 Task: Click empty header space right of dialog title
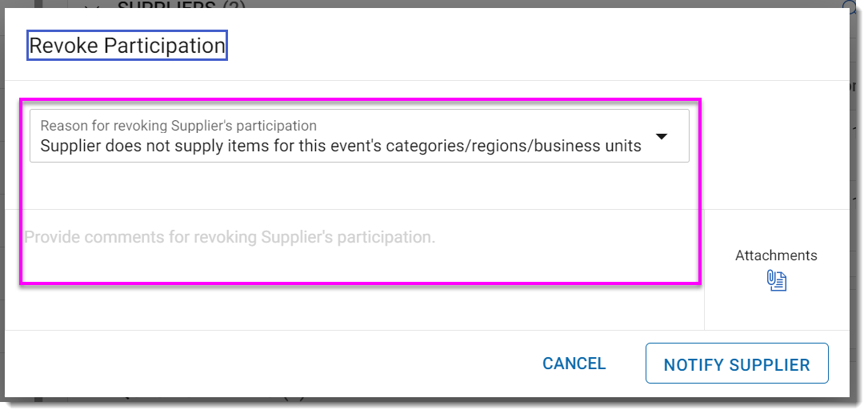tap(520, 46)
